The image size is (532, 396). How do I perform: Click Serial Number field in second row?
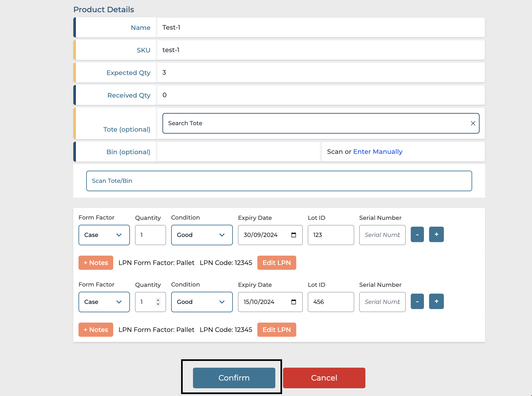coord(382,302)
